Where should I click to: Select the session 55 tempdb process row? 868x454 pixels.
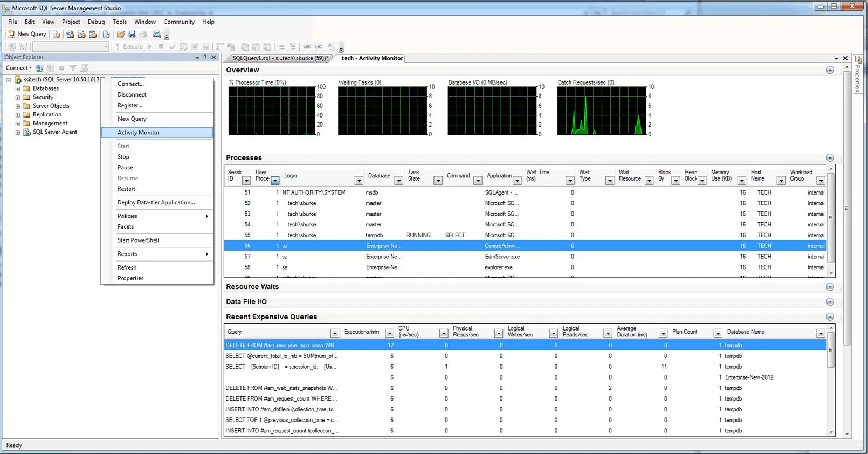tap(526, 235)
